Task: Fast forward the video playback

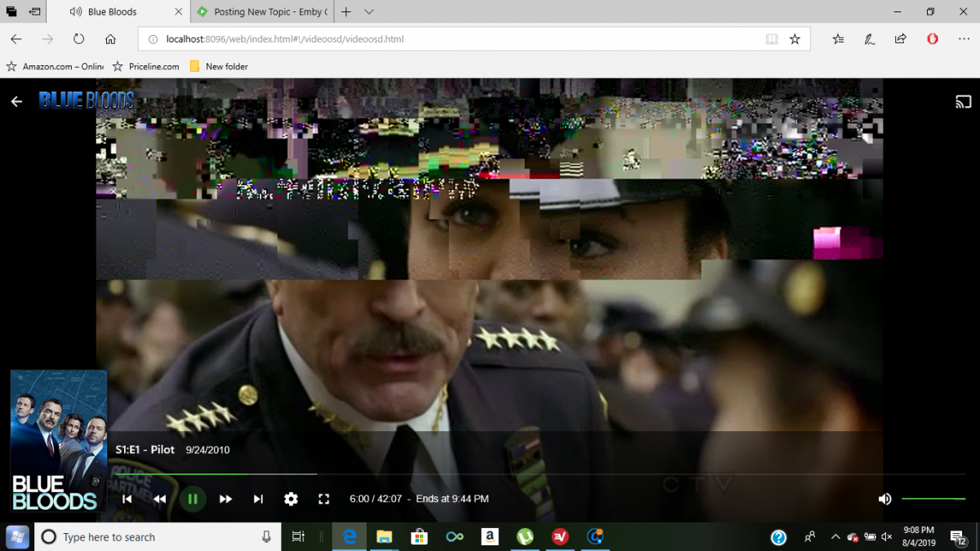Action: coord(225,499)
